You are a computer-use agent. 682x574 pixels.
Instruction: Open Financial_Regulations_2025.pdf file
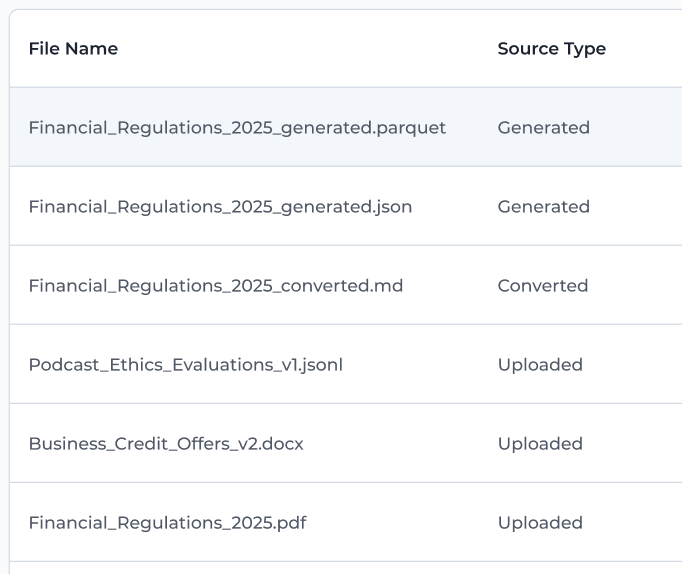[167, 523]
